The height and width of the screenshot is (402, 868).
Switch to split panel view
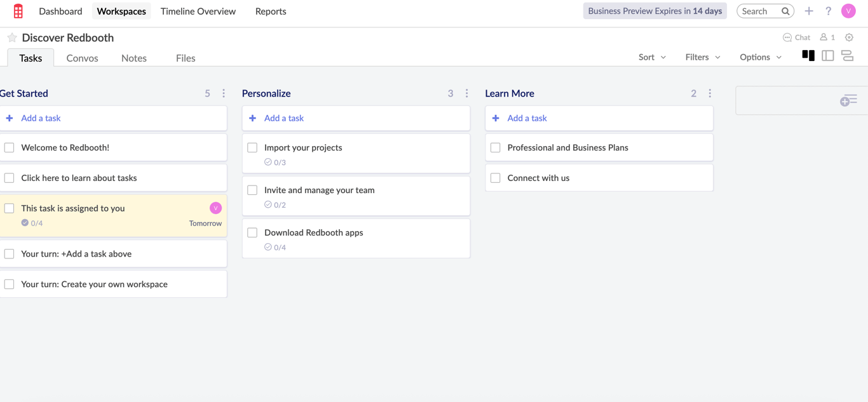click(827, 56)
